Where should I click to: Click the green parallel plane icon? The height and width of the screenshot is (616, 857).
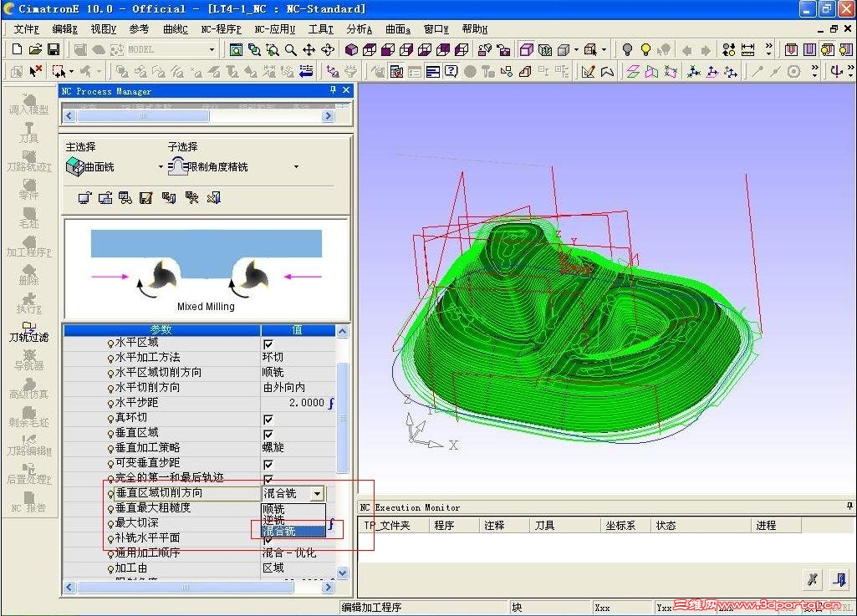click(x=633, y=72)
